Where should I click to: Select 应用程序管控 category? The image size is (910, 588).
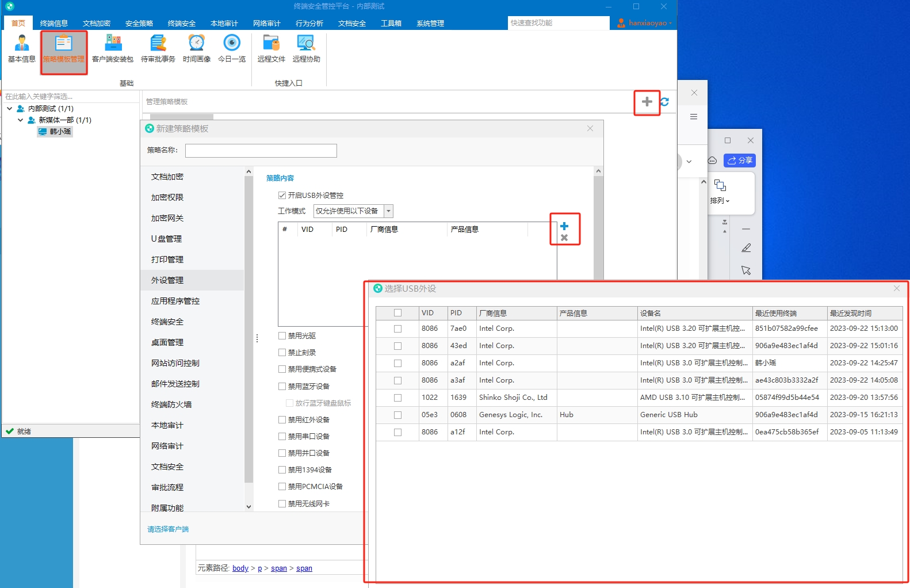(192, 301)
